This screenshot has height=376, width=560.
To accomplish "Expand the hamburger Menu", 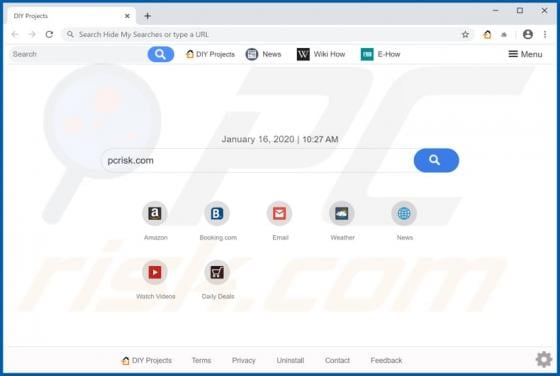I will (525, 54).
